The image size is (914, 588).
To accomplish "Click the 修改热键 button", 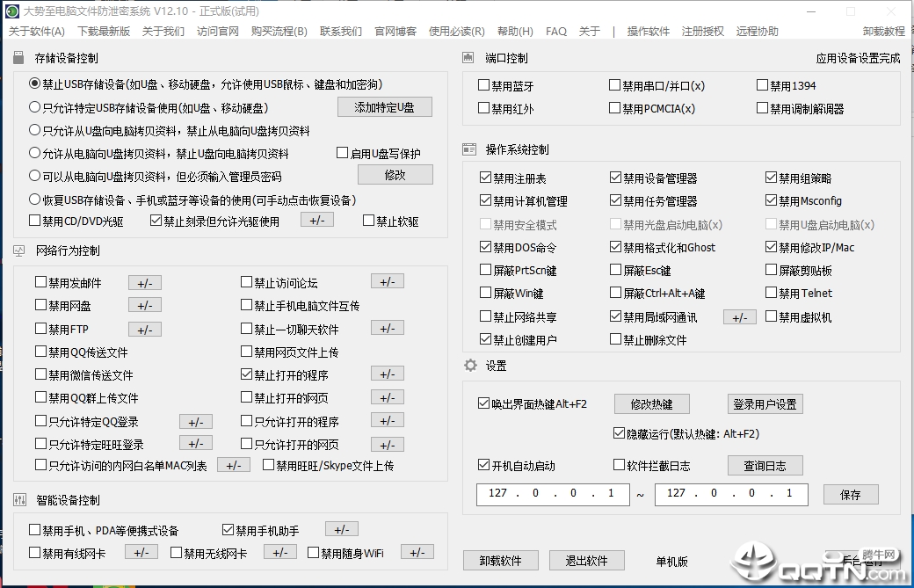I will [x=651, y=404].
